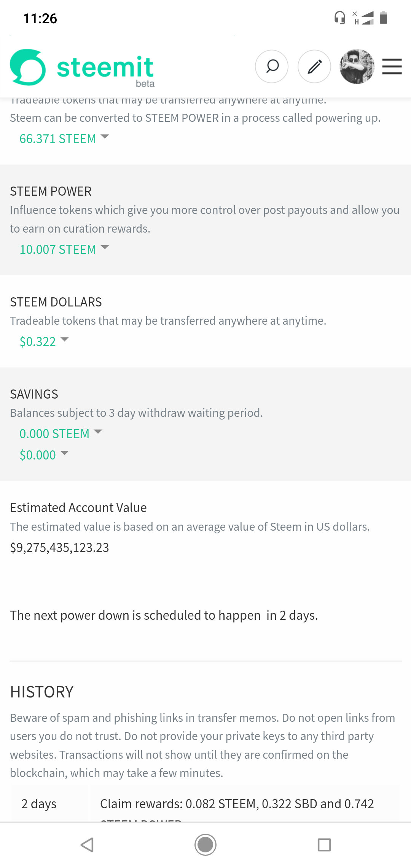This screenshot has width=411, height=868.
Task: Tap the STEEM POWER heading
Action: 51,191
